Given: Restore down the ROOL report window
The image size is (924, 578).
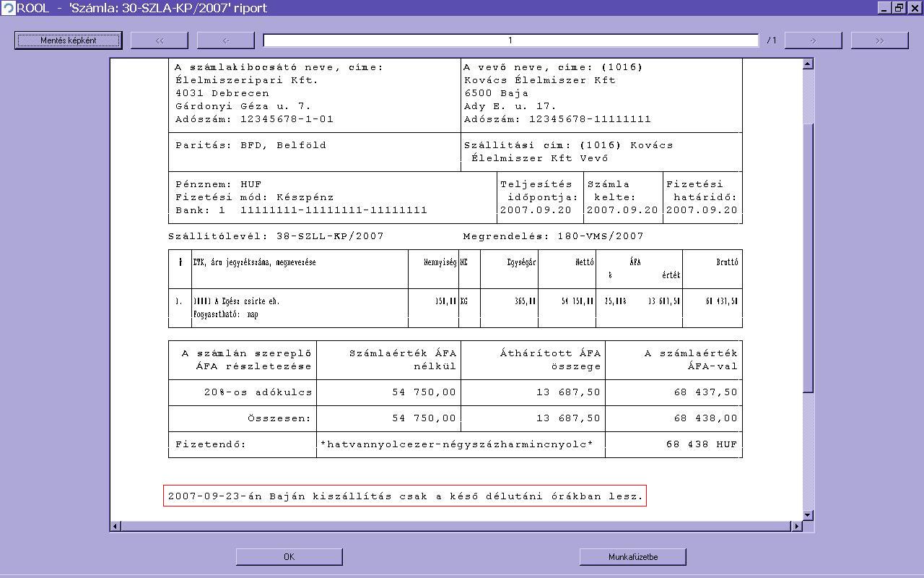Looking at the screenshot, I should point(899,8).
